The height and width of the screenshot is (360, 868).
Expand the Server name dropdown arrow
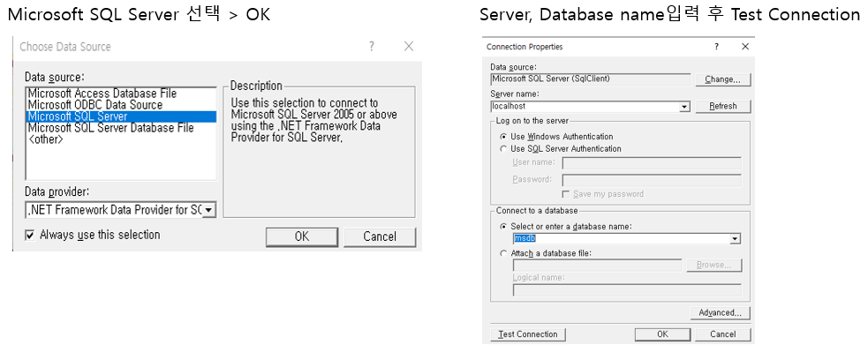pos(684,106)
